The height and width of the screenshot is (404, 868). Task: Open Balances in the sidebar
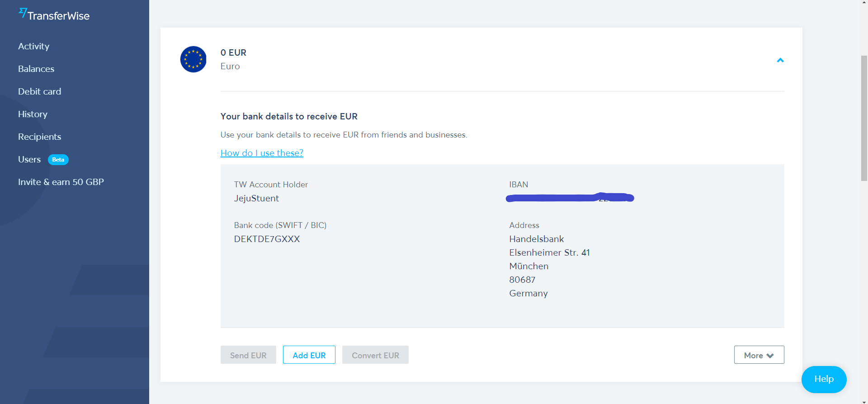(x=36, y=69)
